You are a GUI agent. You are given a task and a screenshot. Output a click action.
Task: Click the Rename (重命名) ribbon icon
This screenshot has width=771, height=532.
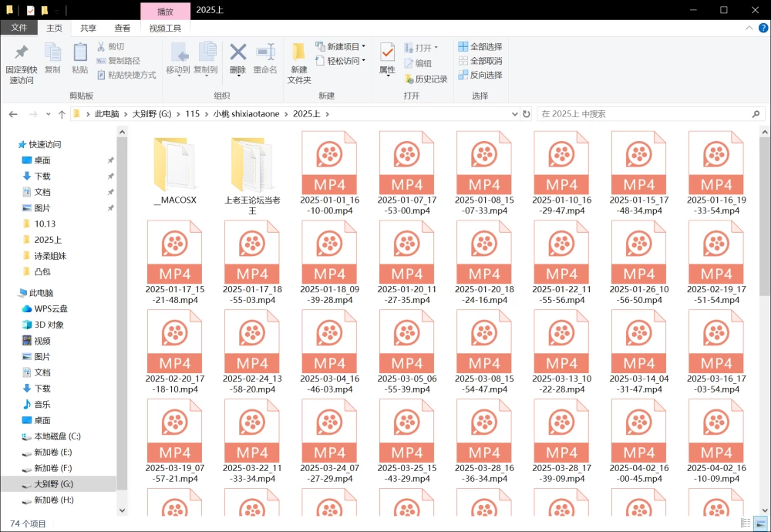click(265, 59)
